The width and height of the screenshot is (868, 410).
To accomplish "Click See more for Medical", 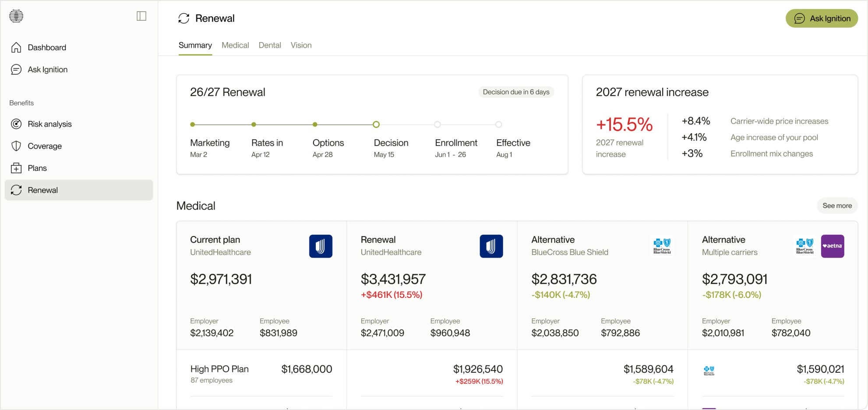I will tap(837, 205).
